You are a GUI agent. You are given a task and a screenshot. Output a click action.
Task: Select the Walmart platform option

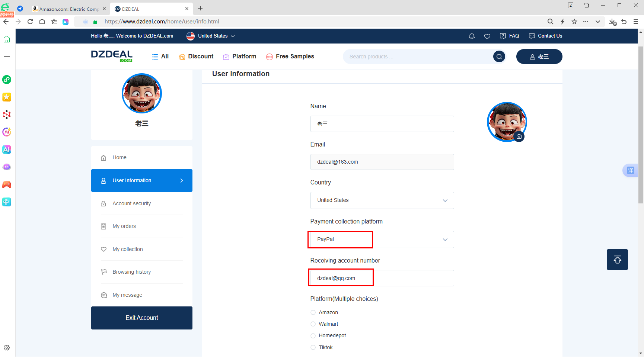point(313,324)
